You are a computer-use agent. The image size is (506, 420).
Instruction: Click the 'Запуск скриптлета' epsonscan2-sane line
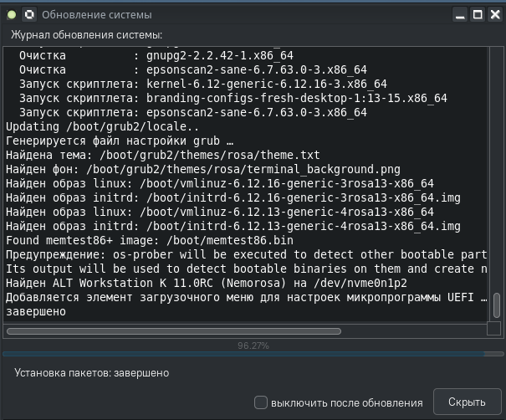pyautogui.click(x=193, y=112)
